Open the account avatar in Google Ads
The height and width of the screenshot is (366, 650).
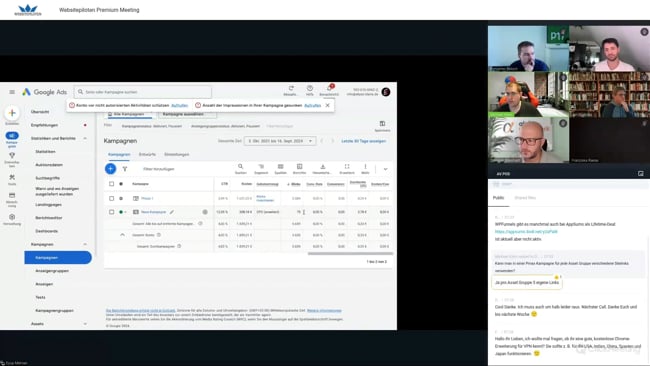(386, 92)
